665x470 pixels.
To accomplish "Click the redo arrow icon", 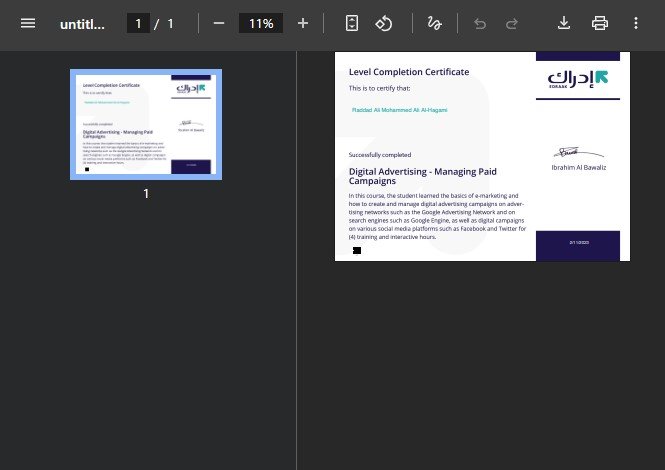I will click(512, 23).
